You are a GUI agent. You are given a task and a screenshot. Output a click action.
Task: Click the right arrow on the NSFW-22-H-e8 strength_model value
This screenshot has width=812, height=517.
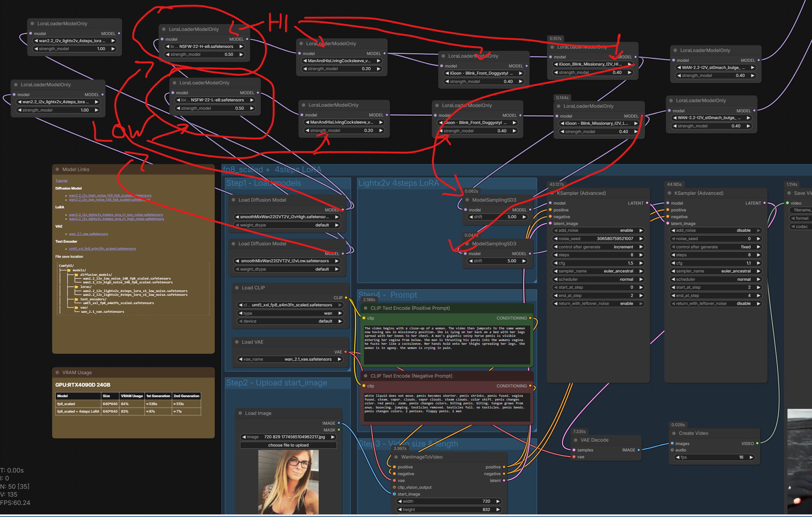[x=241, y=55]
